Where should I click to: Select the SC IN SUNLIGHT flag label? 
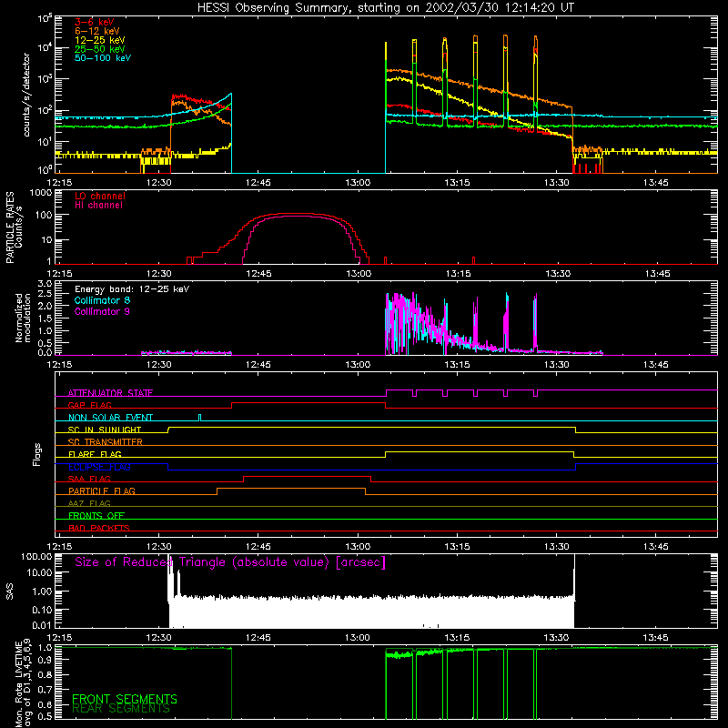[x=105, y=430]
